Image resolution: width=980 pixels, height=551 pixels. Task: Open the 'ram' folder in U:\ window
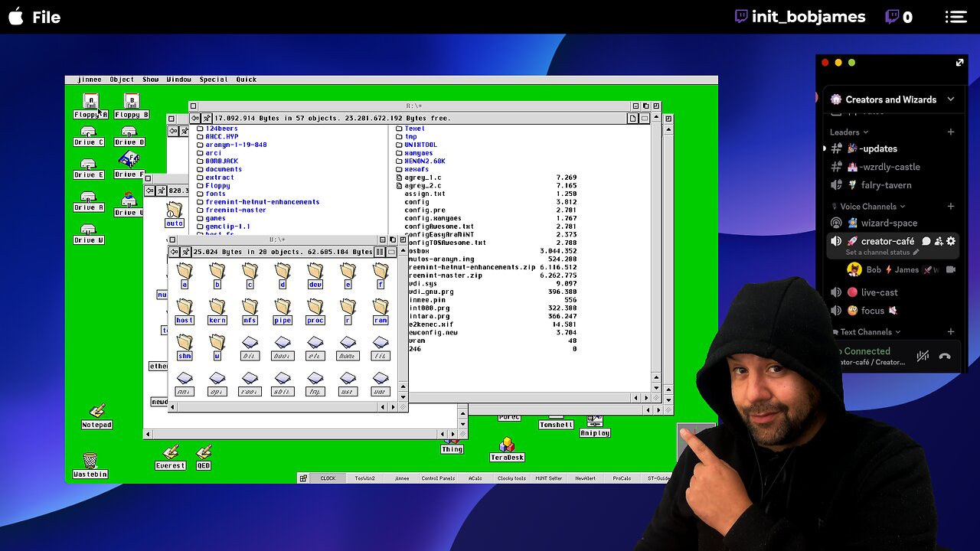381,311
